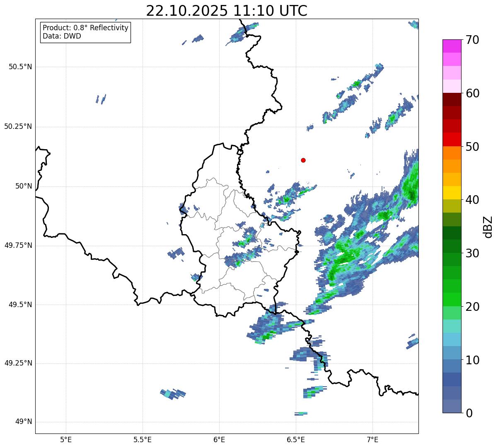Click the bright red colorbar segment near 50

click(x=452, y=140)
